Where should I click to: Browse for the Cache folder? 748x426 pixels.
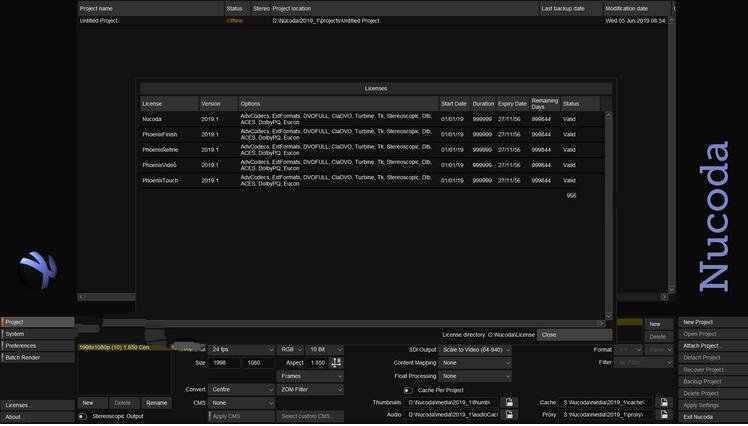point(664,403)
